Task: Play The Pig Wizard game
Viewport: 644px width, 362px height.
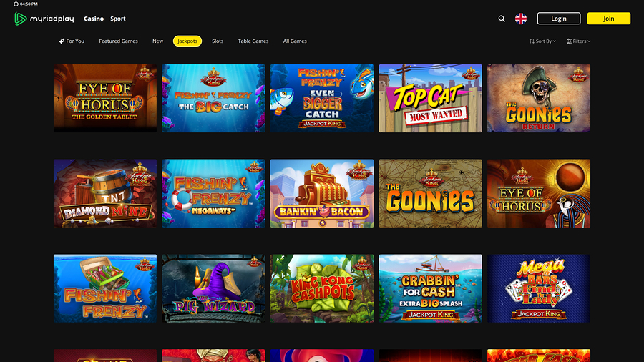Action: click(x=213, y=288)
